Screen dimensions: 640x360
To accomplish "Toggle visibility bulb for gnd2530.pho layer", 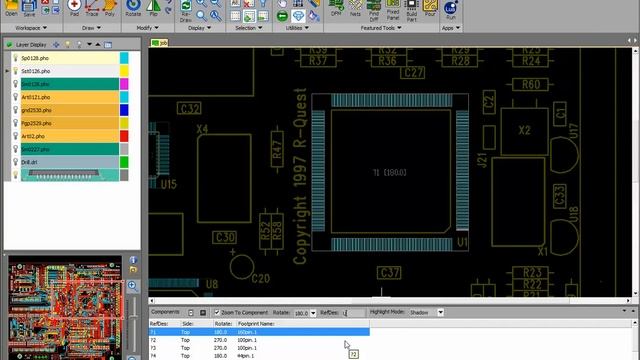I will (x=16, y=110).
